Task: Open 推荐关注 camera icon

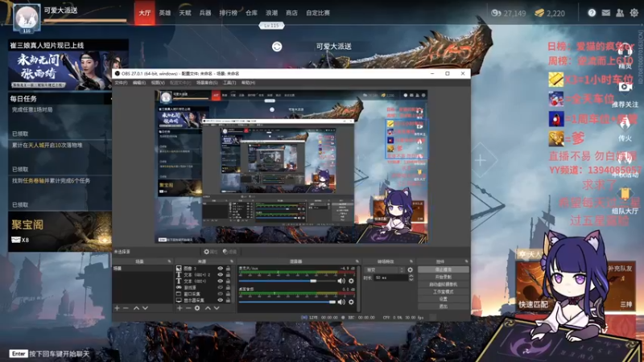Action: [625, 87]
